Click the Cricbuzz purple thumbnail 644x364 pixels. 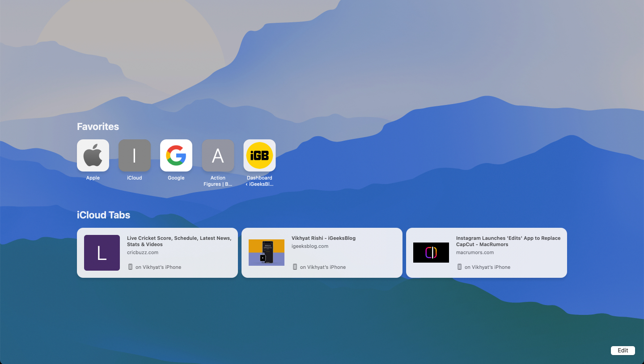[102, 252]
